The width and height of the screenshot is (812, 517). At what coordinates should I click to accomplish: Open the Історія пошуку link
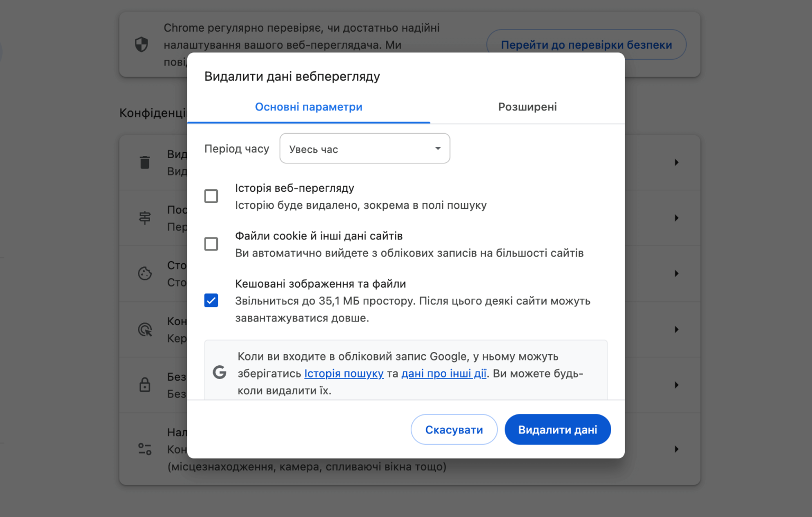click(x=344, y=374)
